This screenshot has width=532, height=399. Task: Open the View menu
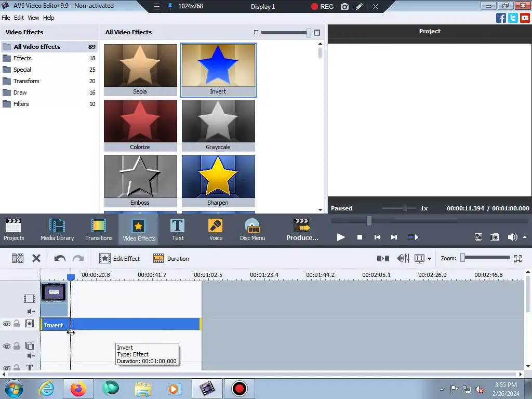[x=33, y=18]
